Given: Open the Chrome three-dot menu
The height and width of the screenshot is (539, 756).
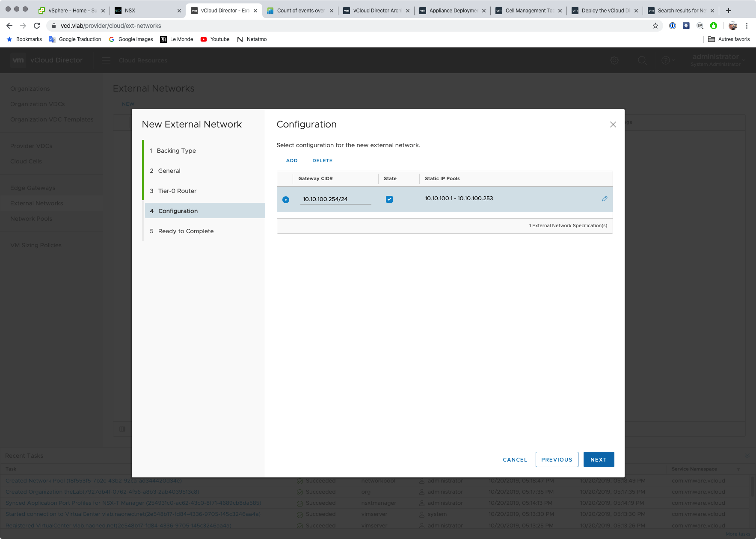Looking at the screenshot, I should pyautogui.click(x=747, y=26).
